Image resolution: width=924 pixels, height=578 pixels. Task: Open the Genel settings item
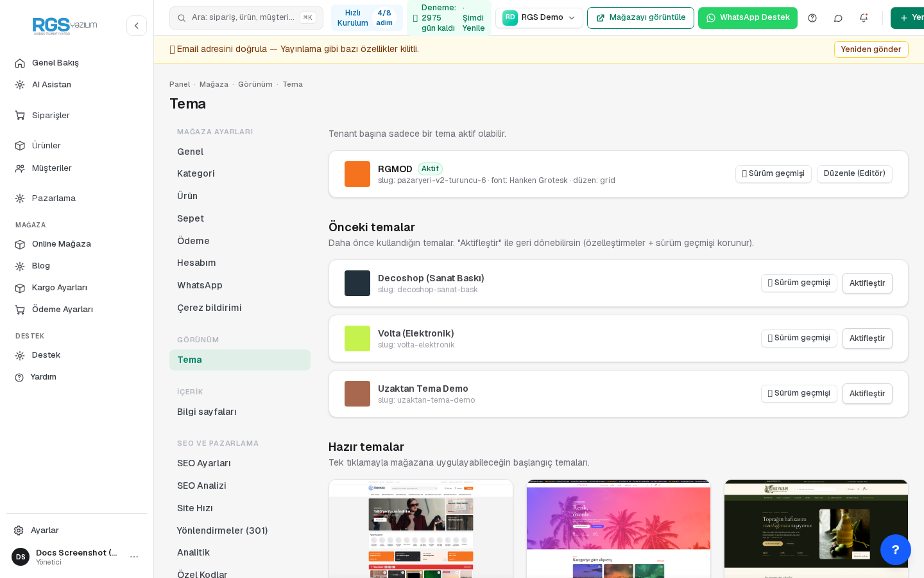pyautogui.click(x=240, y=152)
